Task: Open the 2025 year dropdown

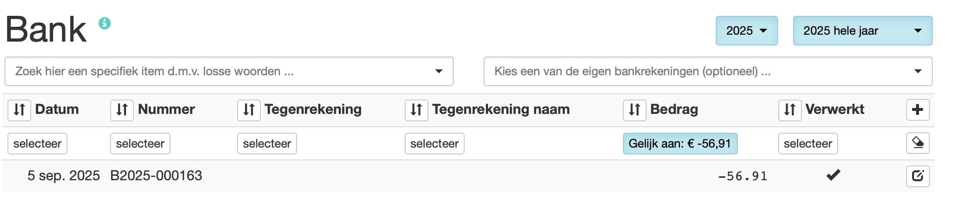Action: coord(746,31)
